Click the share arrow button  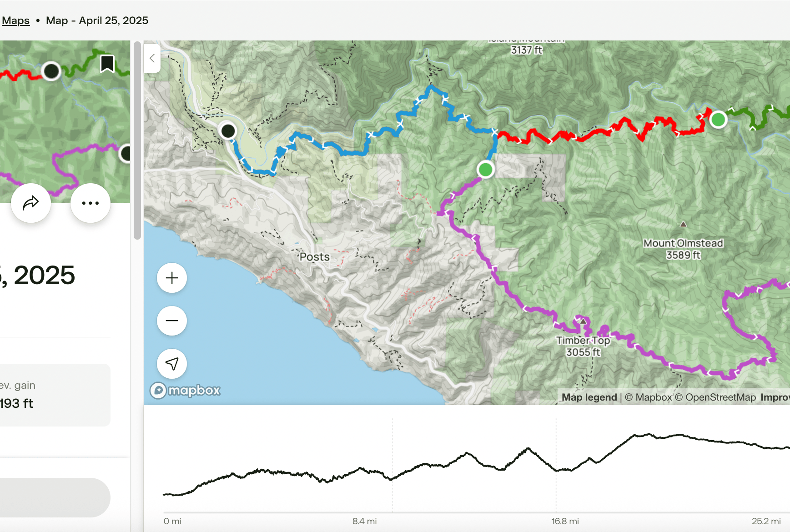[31, 203]
